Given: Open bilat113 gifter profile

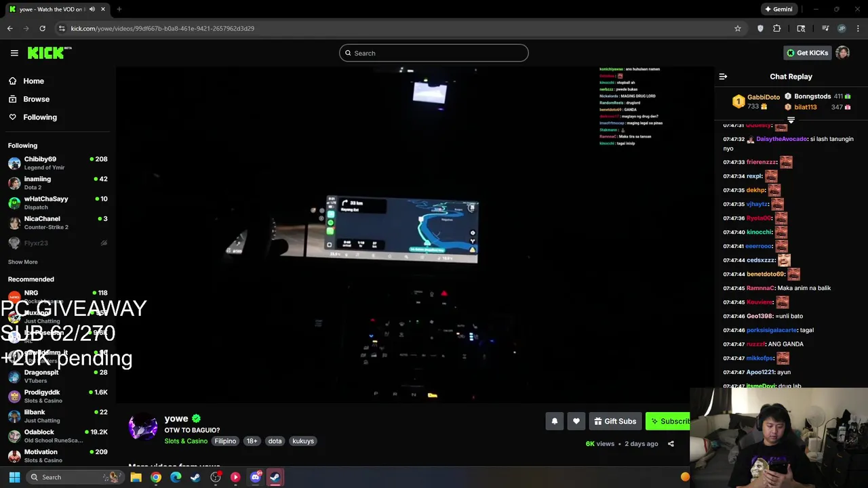Looking at the screenshot, I should (x=806, y=107).
